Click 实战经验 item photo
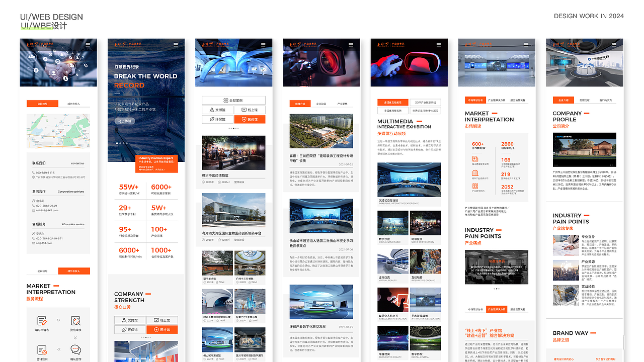644x362 pixels. [x=566, y=295]
